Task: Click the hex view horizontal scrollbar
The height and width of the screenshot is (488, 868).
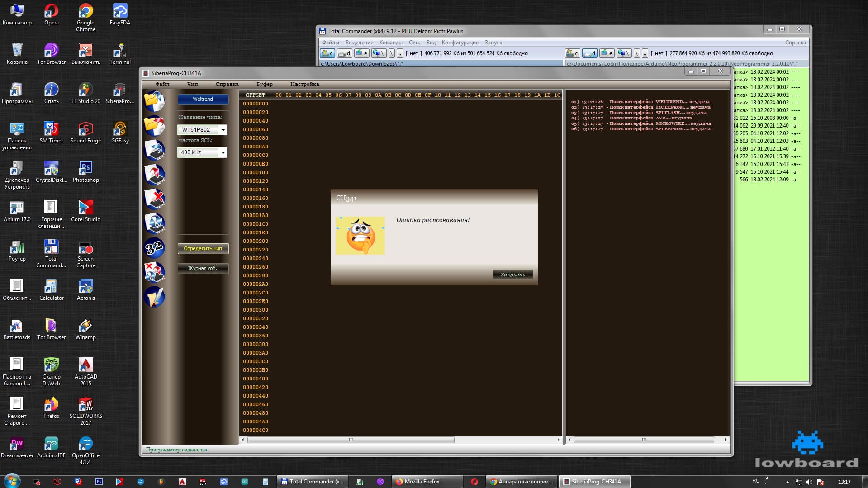Action: (351, 440)
